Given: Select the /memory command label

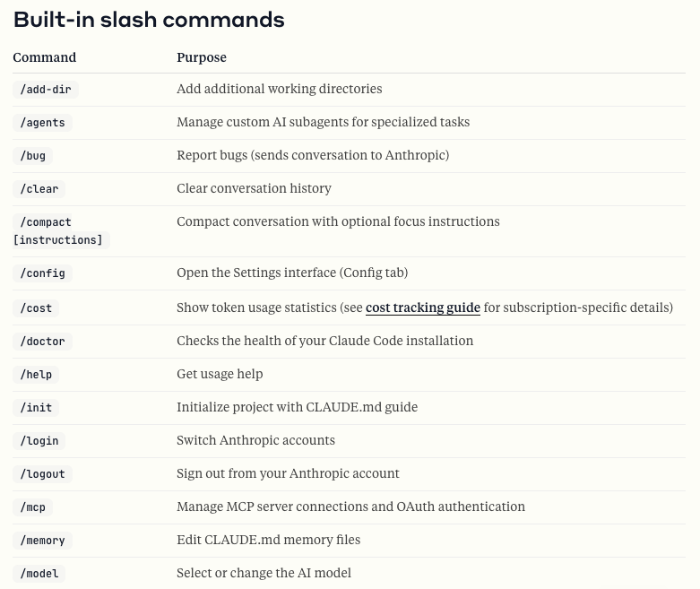Looking at the screenshot, I should [x=42, y=541].
